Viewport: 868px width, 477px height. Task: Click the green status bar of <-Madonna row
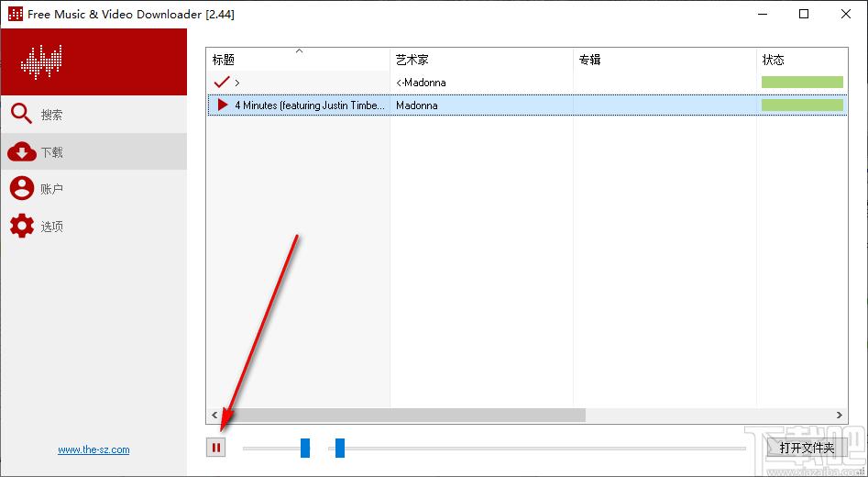click(802, 82)
